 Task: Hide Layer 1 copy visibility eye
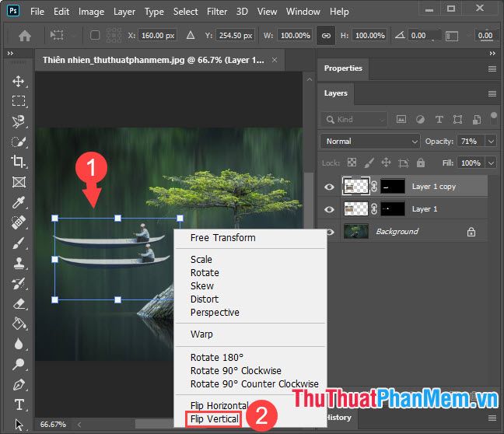[x=329, y=187]
